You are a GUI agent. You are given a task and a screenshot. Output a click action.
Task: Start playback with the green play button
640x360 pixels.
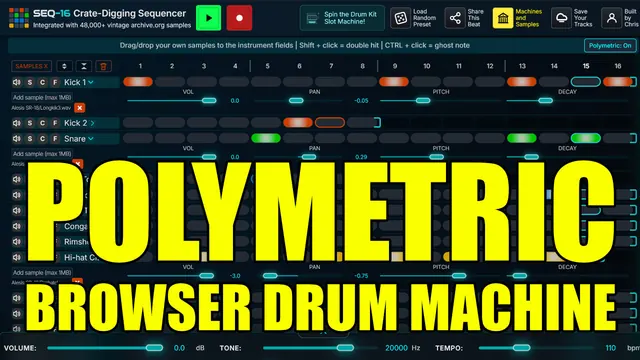click(209, 18)
